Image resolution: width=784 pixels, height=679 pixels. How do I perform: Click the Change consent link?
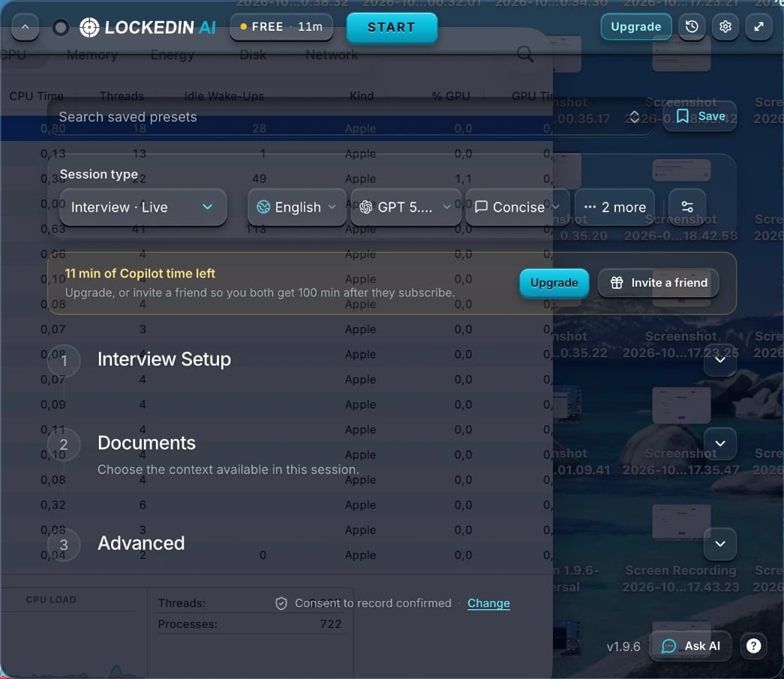(488, 603)
